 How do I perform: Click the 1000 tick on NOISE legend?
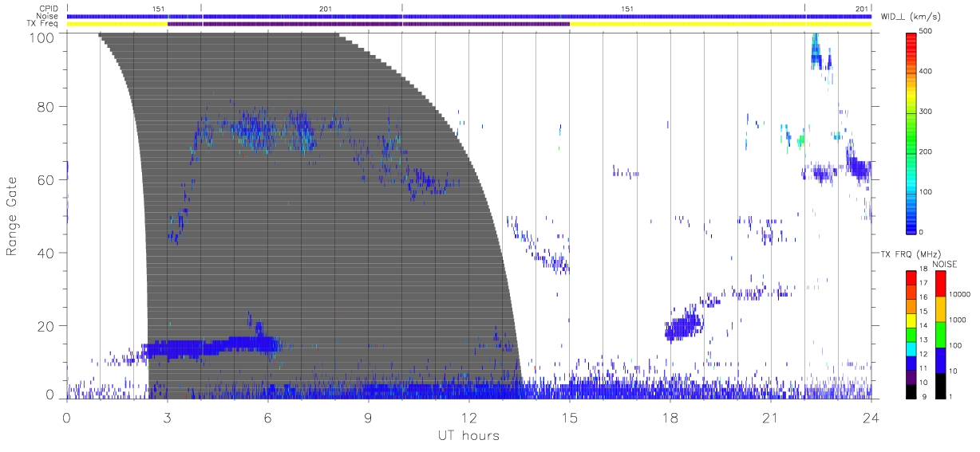click(x=958, y=320)
